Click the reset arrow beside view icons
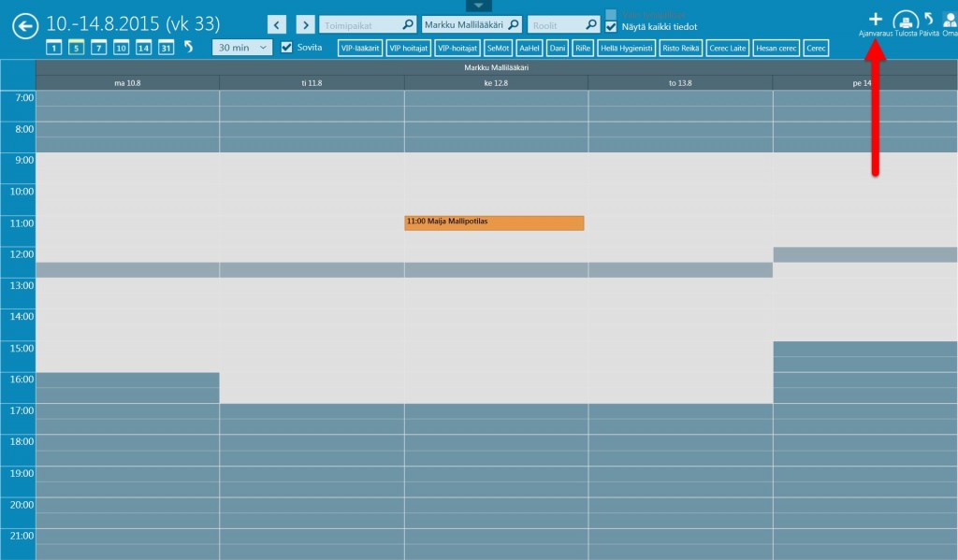The image size is (958, 560). coord(189,47)
